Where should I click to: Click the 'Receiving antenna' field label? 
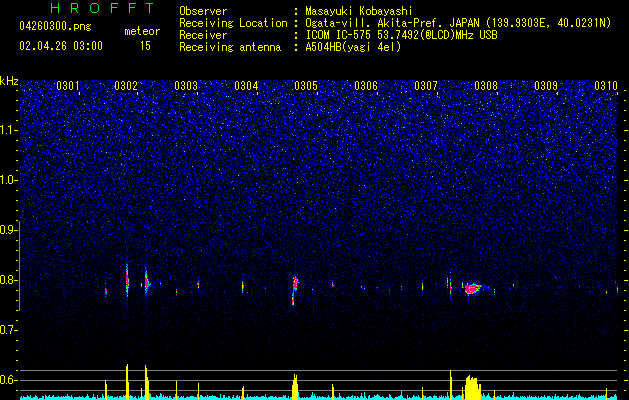pos(230,47)
